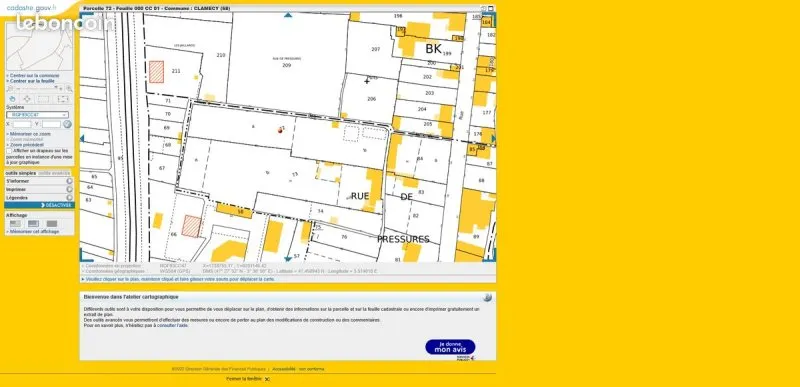The width and height of the screenshot is (800, 387).
Task: Expand the S'informer section
Action: [39, 181]
